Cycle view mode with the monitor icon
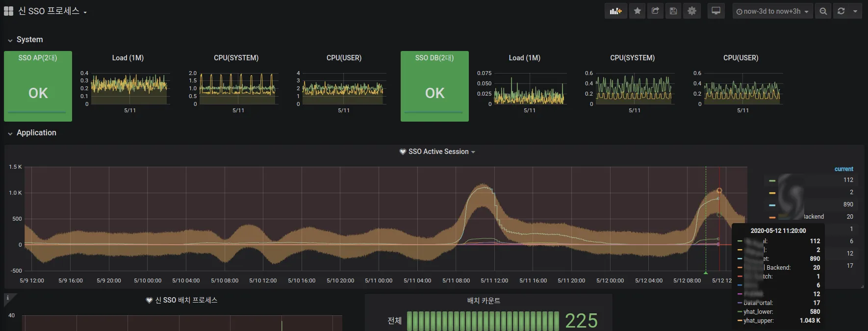This screenshot has width=868, height=331. tap(716, 11)
